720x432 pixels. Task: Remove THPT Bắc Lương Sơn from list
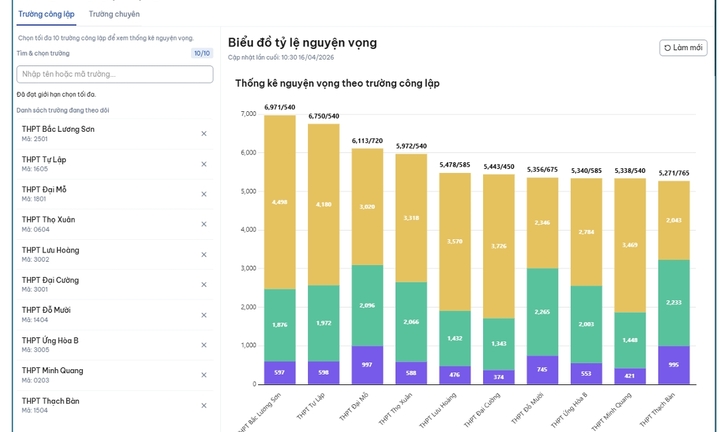[204, 133]
